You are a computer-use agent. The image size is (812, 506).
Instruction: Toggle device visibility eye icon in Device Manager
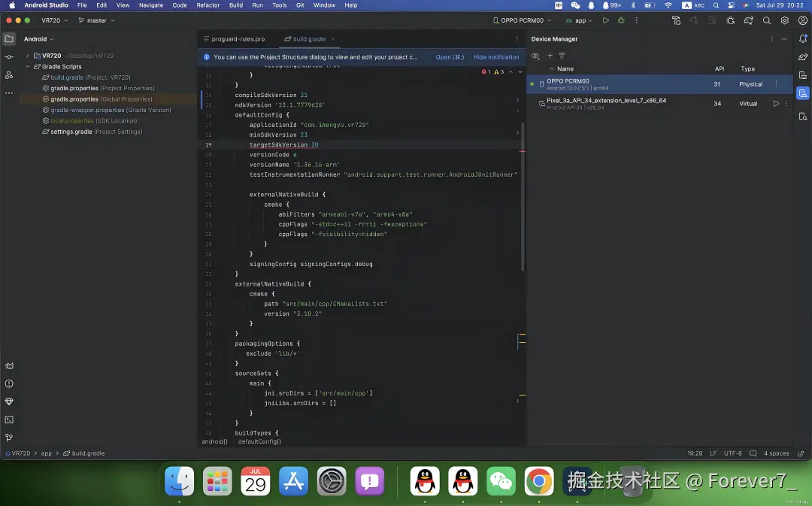[536, 56]
